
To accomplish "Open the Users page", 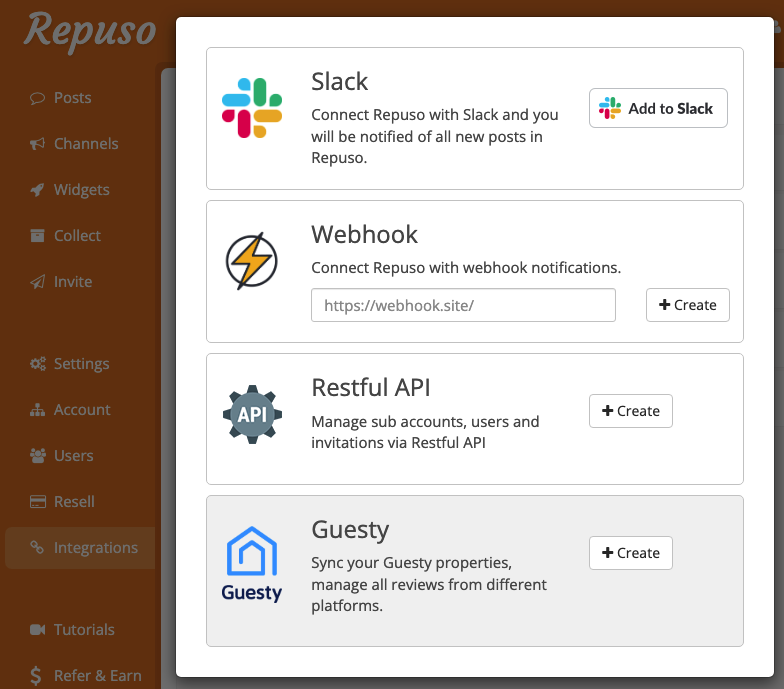I will click(74, 456).
